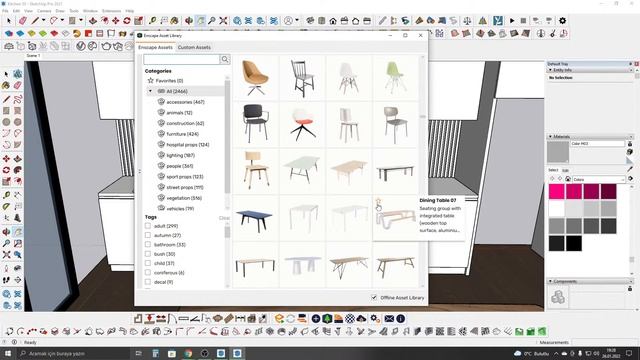Click the Asset Library search field
The width and height of the screenshot is (640, 360).
[182, 60]
